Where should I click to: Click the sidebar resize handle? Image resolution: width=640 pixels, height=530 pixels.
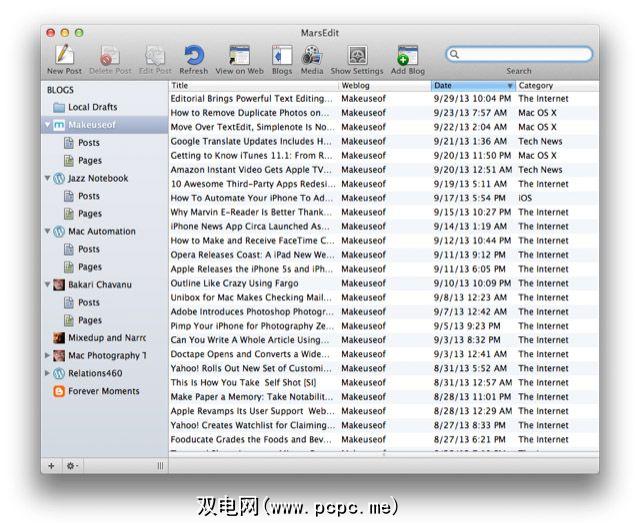160,466
